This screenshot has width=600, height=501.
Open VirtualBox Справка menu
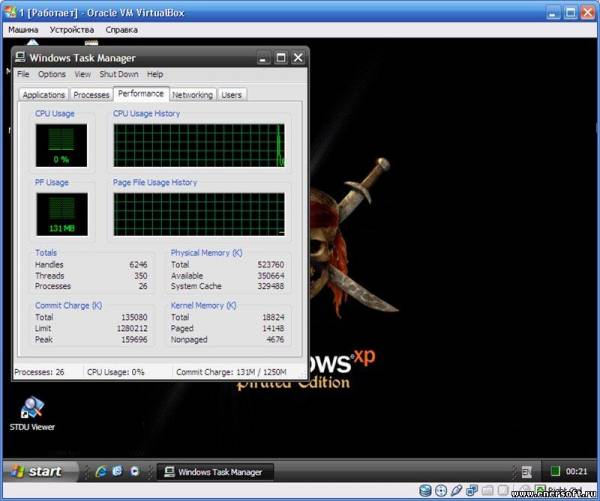[x=122, y=30]
